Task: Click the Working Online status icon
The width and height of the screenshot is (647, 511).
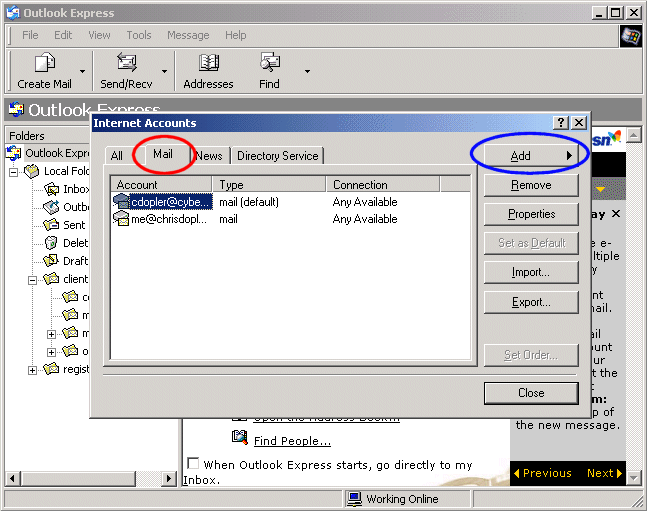Action: tap(354, 499)
